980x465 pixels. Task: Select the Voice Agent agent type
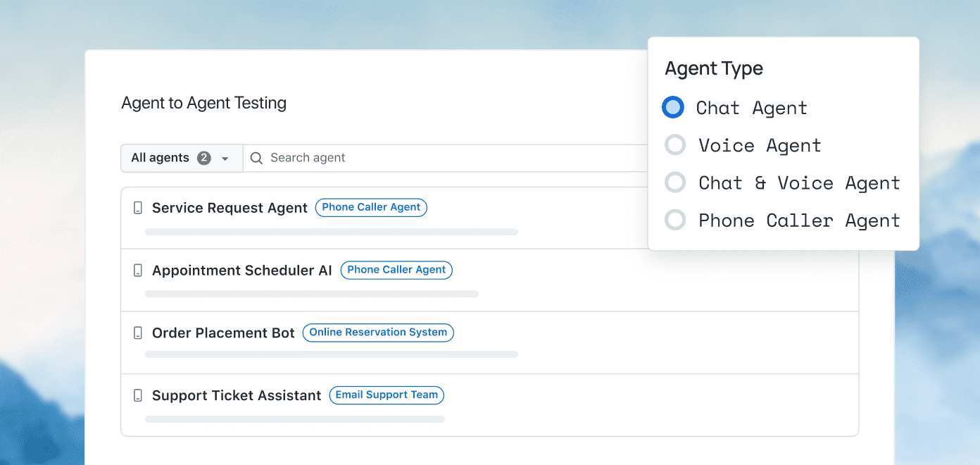[674, 144]
